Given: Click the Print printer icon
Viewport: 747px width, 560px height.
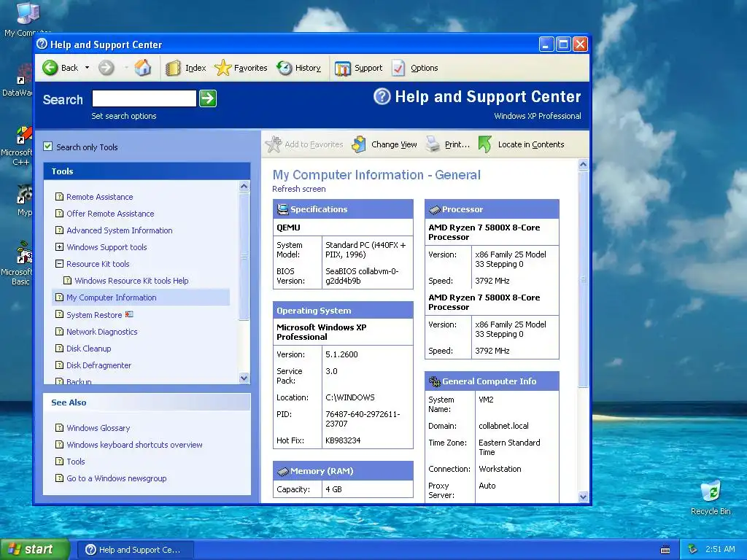Looking at the screenshot, I should click(x=433, y=144).
